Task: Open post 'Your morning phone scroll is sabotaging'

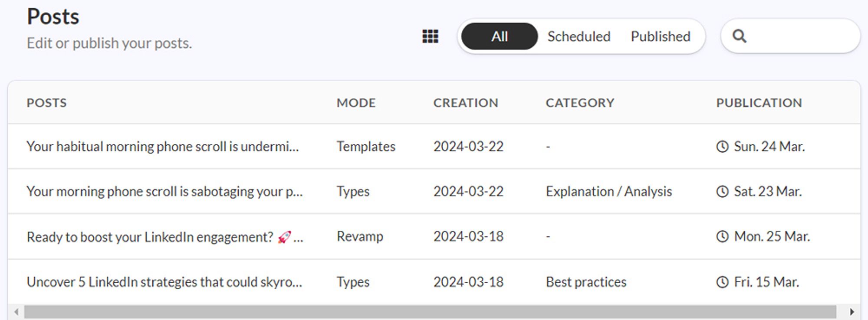Action: point(164,191)
